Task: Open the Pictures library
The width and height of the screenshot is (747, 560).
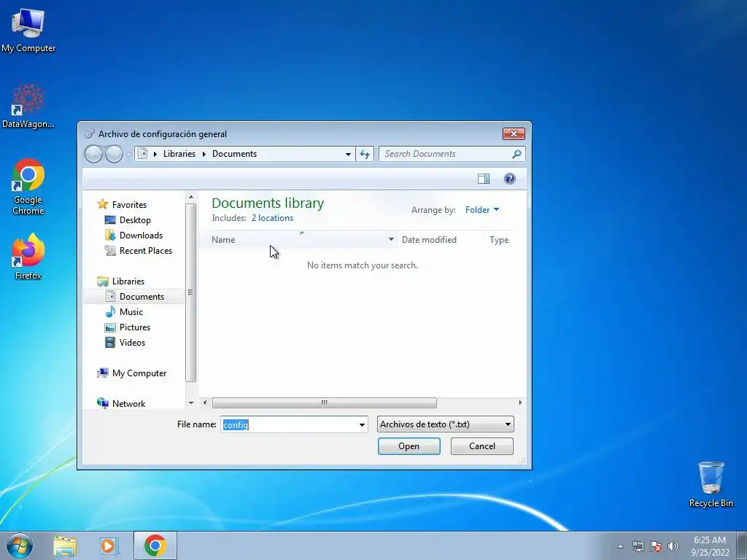Action: [134, 327]
